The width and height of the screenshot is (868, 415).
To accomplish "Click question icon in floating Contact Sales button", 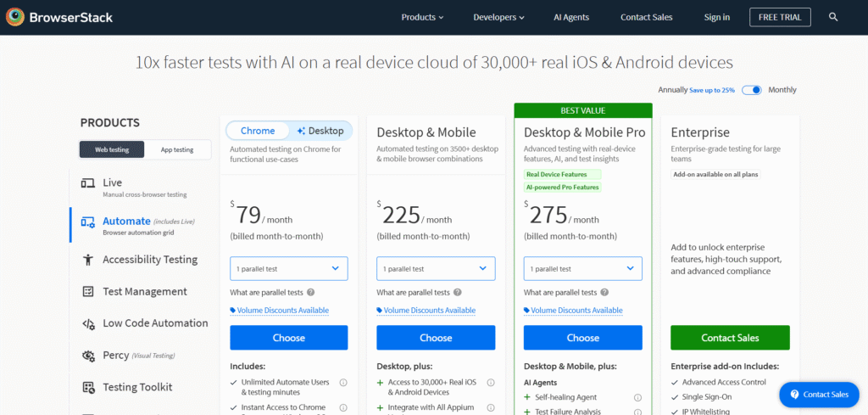I will pos(794,395).
